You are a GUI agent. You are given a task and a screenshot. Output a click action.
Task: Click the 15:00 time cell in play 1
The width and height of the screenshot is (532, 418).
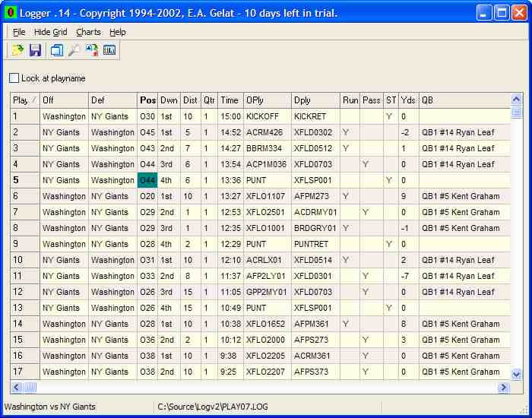click(x=231, y=116)
